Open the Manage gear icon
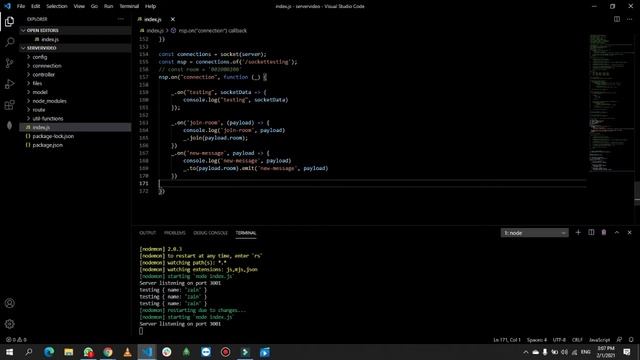This screenshot has width=640, height=360. click(x=9, y=324)
